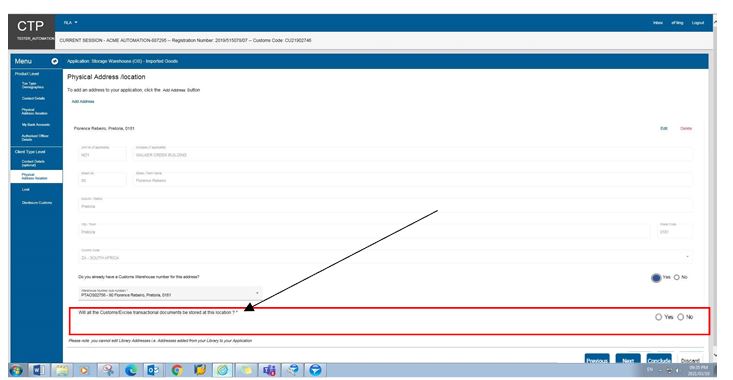Image resolution: width=733 pixels, height=380 pixels.
Task: Go to Disclosure Customs menu item
Action: tap(36, 203)
